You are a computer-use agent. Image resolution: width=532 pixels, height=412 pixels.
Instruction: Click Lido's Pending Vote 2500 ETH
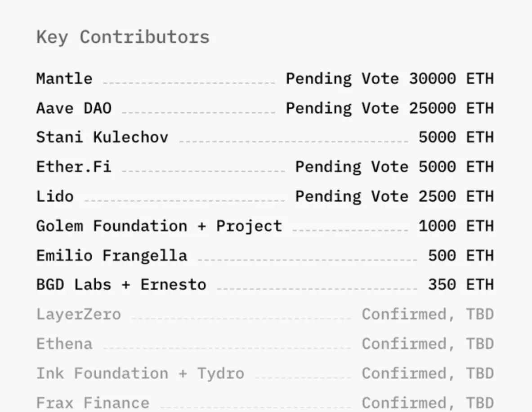[394, 196]
